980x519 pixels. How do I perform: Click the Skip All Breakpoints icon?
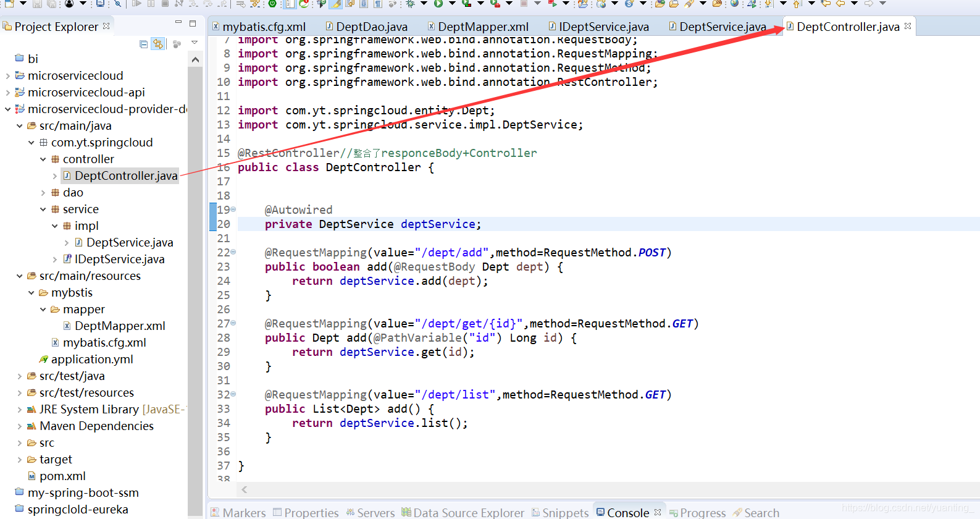click(118, 4)
